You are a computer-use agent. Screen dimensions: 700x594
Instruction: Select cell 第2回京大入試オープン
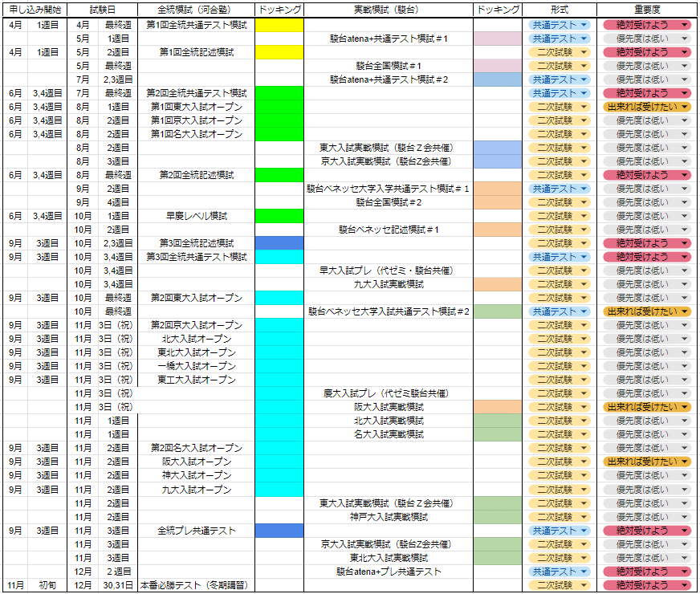[197, 325]
